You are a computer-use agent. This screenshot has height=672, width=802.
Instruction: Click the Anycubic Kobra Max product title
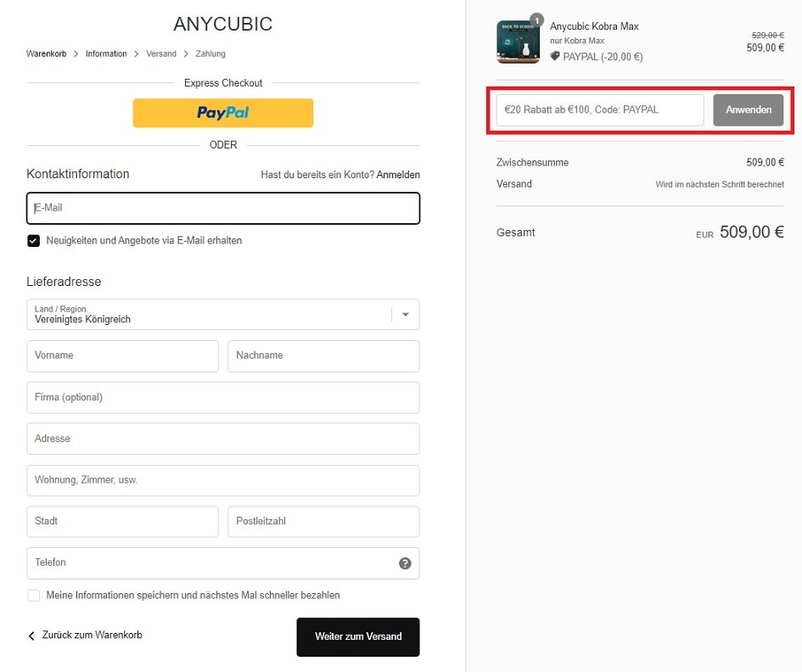(594, 26)
